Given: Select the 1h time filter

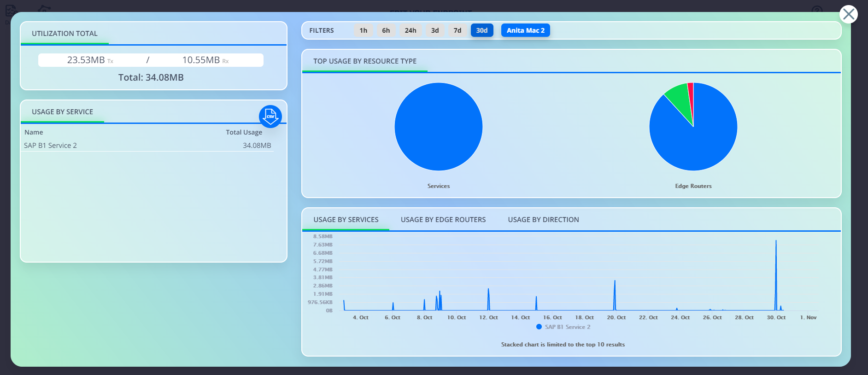Looking at the screenshot, I should (364, 30).
